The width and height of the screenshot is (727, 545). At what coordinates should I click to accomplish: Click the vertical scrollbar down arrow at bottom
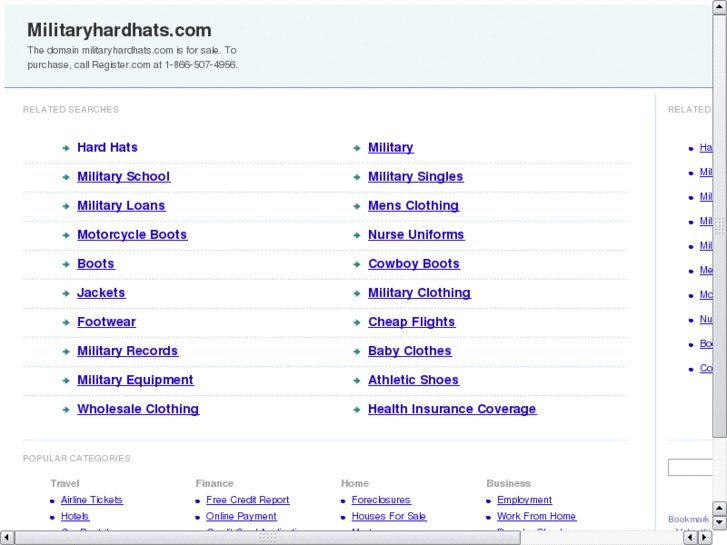point(720,523)
